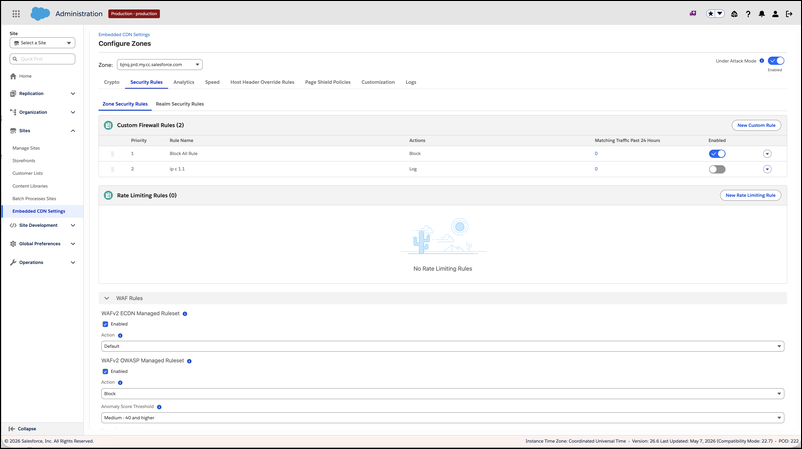Viewport: 802px width, 449px height.
Task: Disable the Block All Rule toggle
Action: point(717,154)
